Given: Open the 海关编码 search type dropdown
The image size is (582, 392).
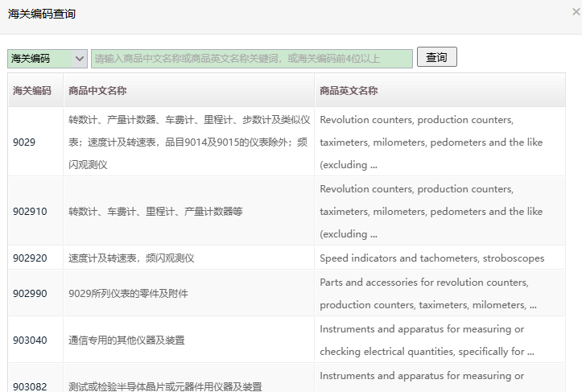Looking at the screenshot, I should point(47,59).
